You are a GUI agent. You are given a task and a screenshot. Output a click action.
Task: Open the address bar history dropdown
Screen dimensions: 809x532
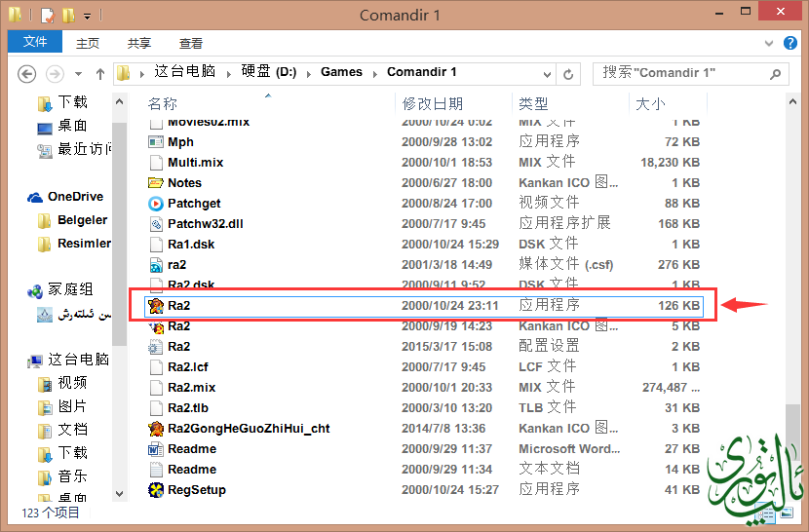(x=547, y=75)
